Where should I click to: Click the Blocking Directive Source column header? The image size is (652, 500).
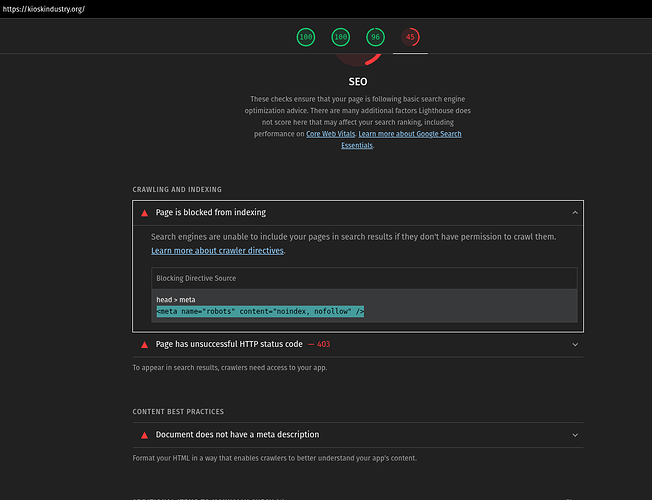[x=196, y=278]
